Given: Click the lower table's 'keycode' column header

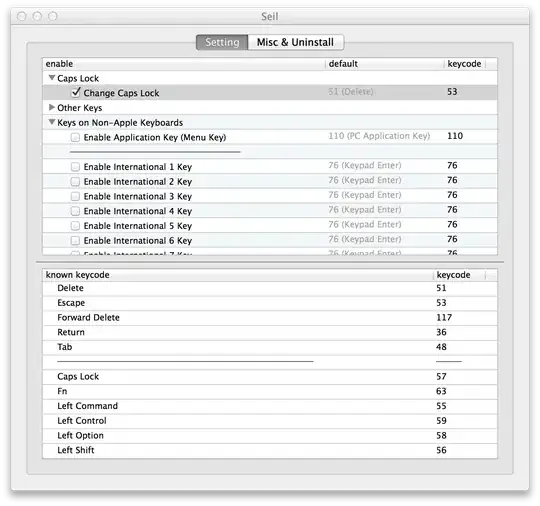Looking at the screenshot, I should click(x=459, y=275).
